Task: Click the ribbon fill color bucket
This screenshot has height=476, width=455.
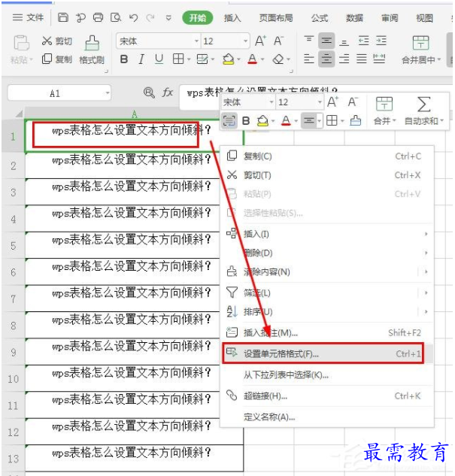Action: point(229,59)
